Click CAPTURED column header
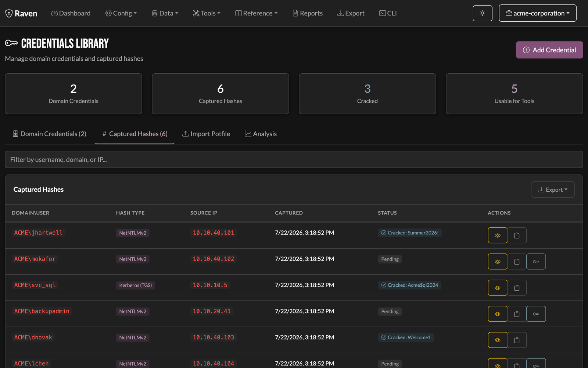This screenshot has width=588, height=368. pyautogui.click(x=289, y=213)
